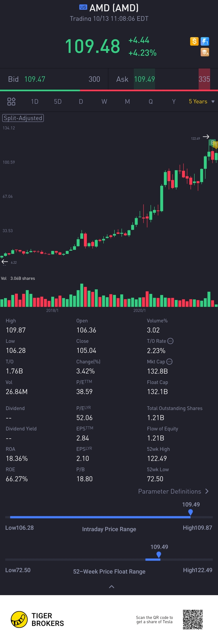The height and width of the screenshot is (644, 218).
Task: Open the 5 Years timeframe dropdown
Action: [x=201, y=102]
